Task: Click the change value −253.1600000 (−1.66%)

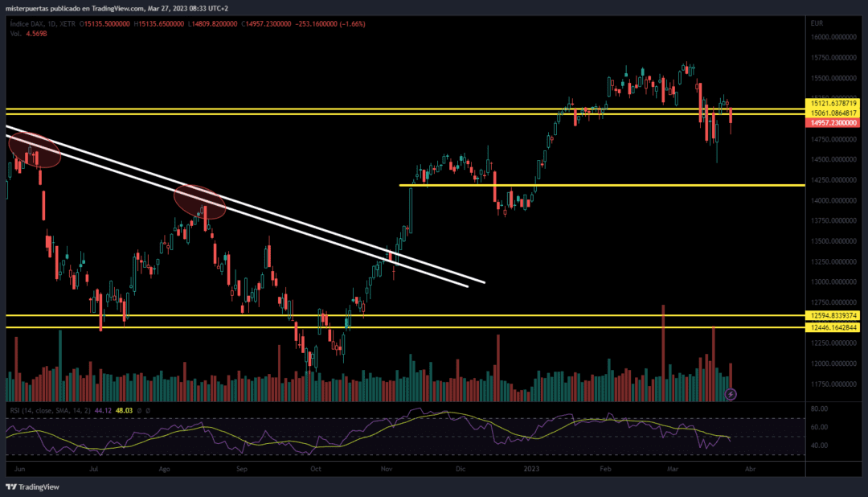Action: point(330,24)
